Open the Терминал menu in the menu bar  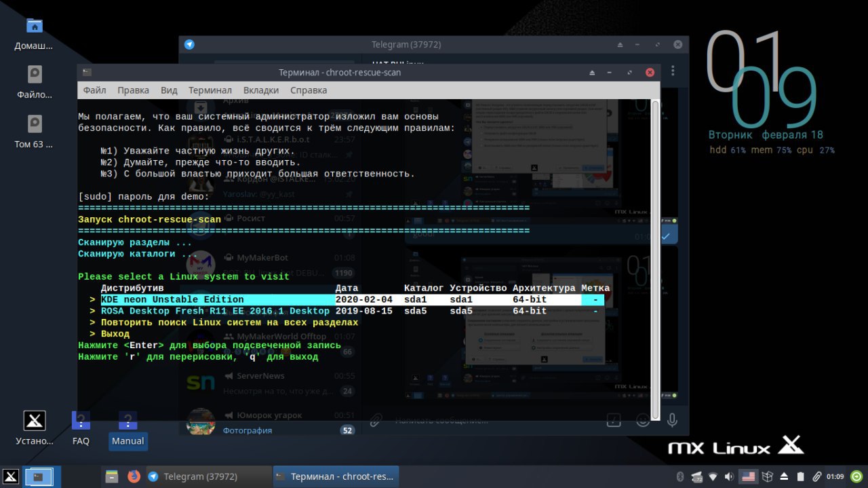pyautogui.click(x=210, y=90)
